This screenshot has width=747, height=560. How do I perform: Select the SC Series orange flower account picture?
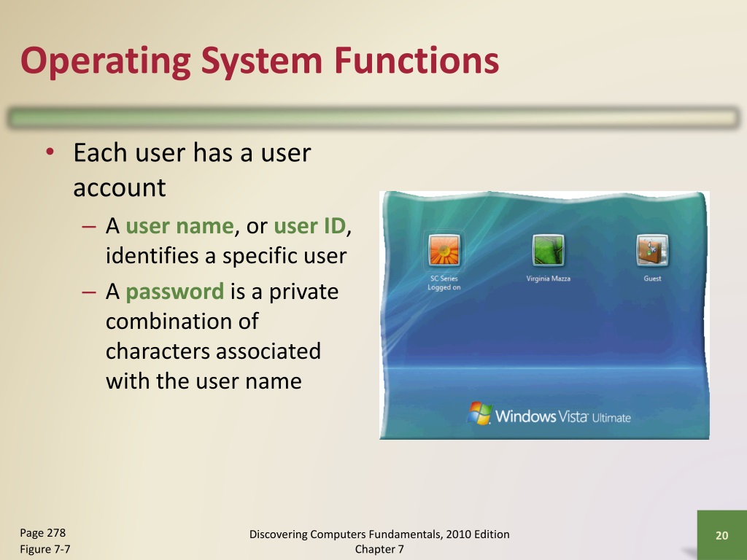[444, 251]
